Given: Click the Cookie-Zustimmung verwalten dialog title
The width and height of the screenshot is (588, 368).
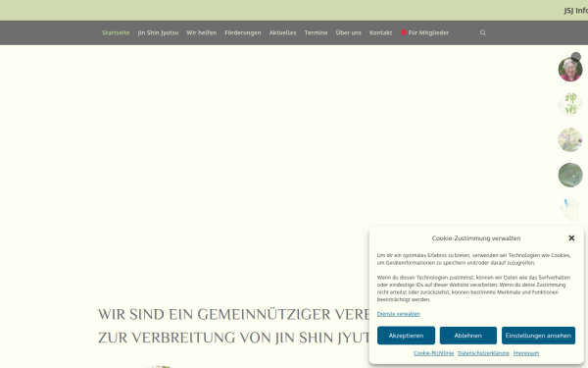Looking at the screenshot, I should [476, 238].
